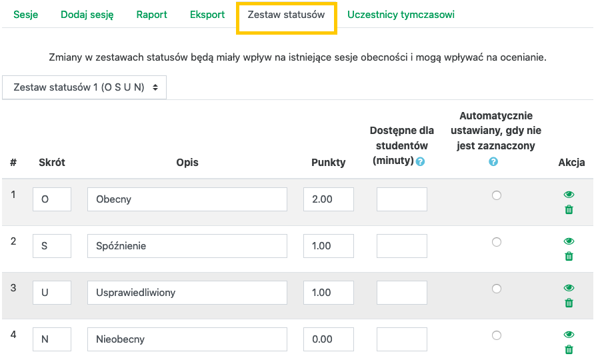Toggle visibility of the Usprawiedliwiony status
Screen dimensions: 600x364
(x=569, y=288)
